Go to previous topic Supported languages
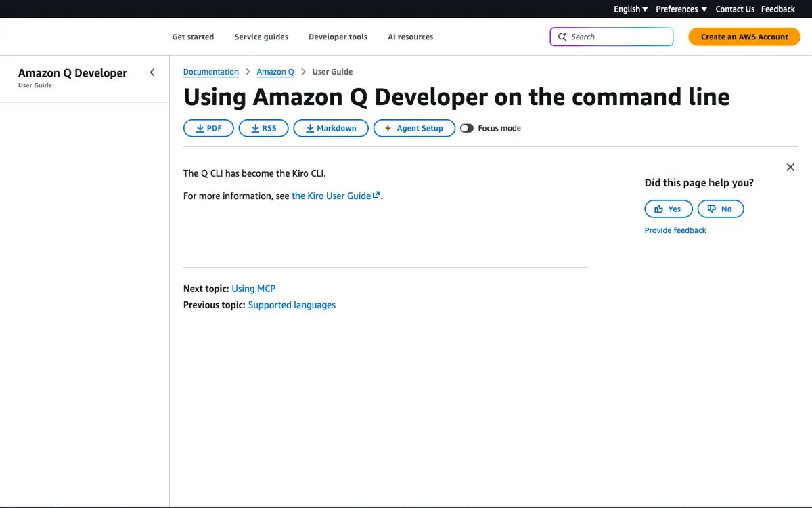This screenshot has width=812, height=508. [292, 305]
